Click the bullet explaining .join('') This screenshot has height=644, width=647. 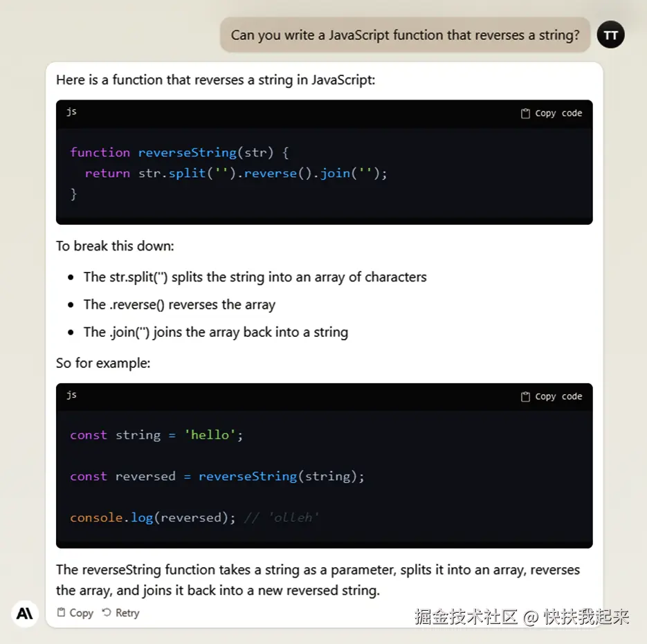(x=215, y=333)
